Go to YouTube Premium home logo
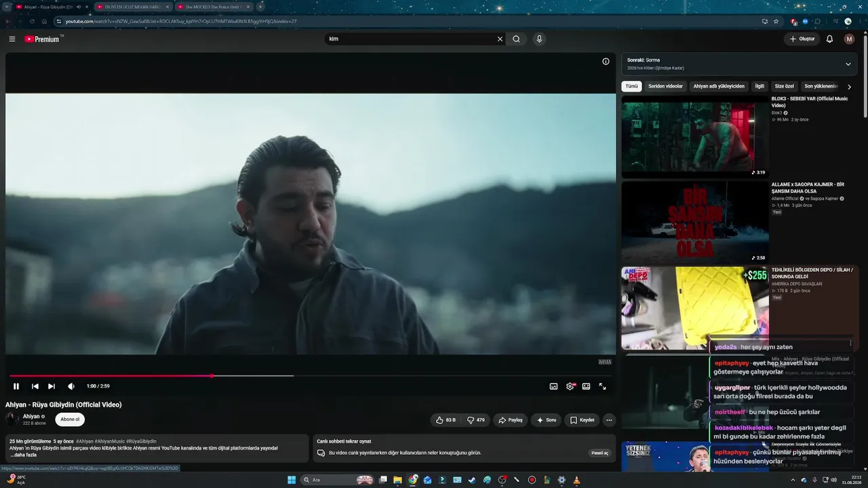The width and height of the screenshot is (868, 488). 43,39
